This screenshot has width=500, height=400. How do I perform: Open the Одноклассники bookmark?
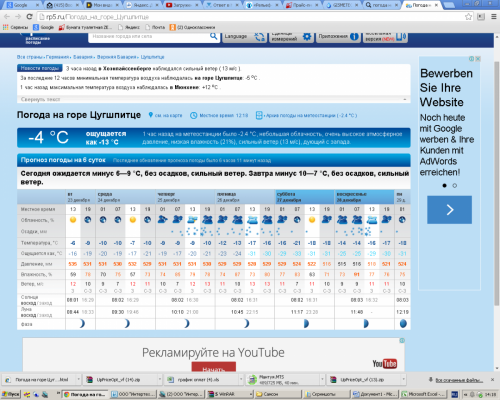coord(192,27)
